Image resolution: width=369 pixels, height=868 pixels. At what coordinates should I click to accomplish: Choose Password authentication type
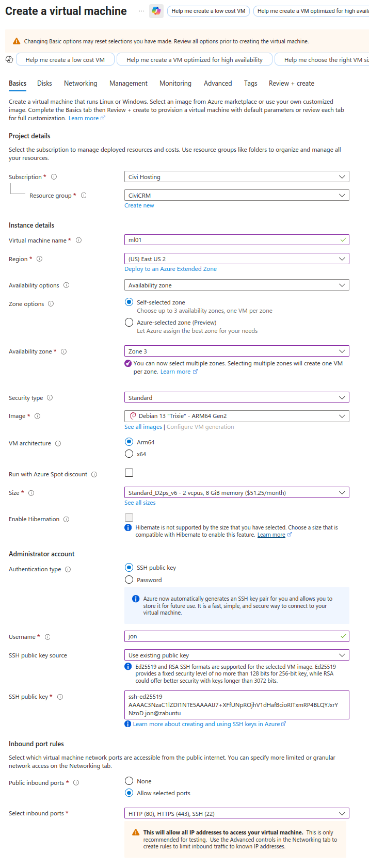[129, 580]
